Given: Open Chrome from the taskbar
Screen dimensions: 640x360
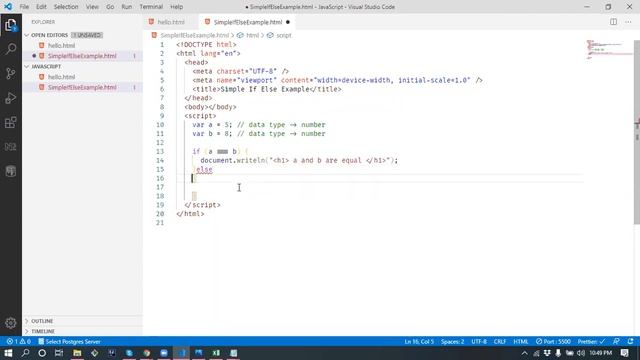Looking at the screenshot, I should [147, 353].
